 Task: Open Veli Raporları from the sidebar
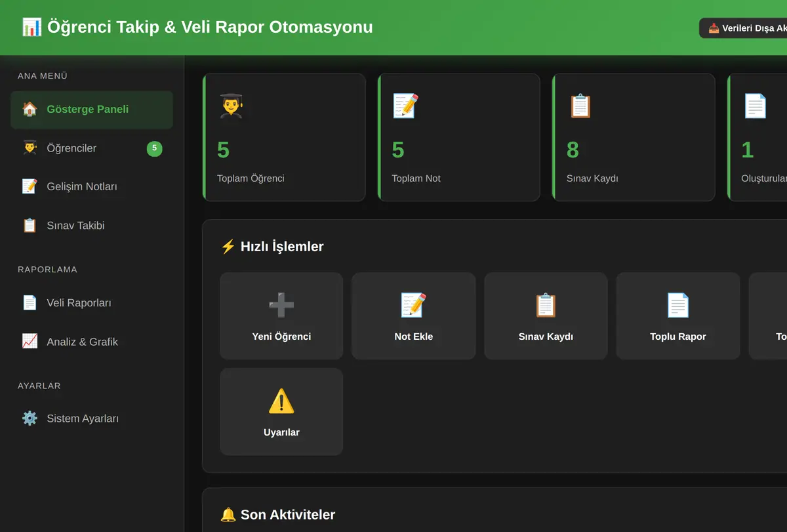pyautogui.click(x=92, y=303)
